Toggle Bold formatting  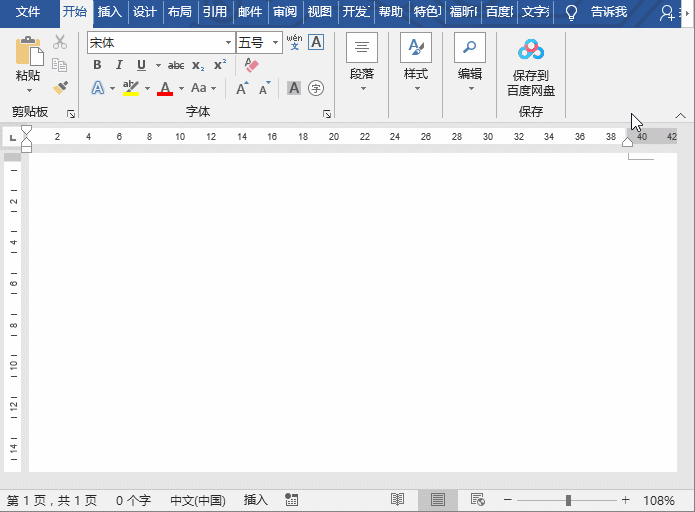click(x=97, y=65)
